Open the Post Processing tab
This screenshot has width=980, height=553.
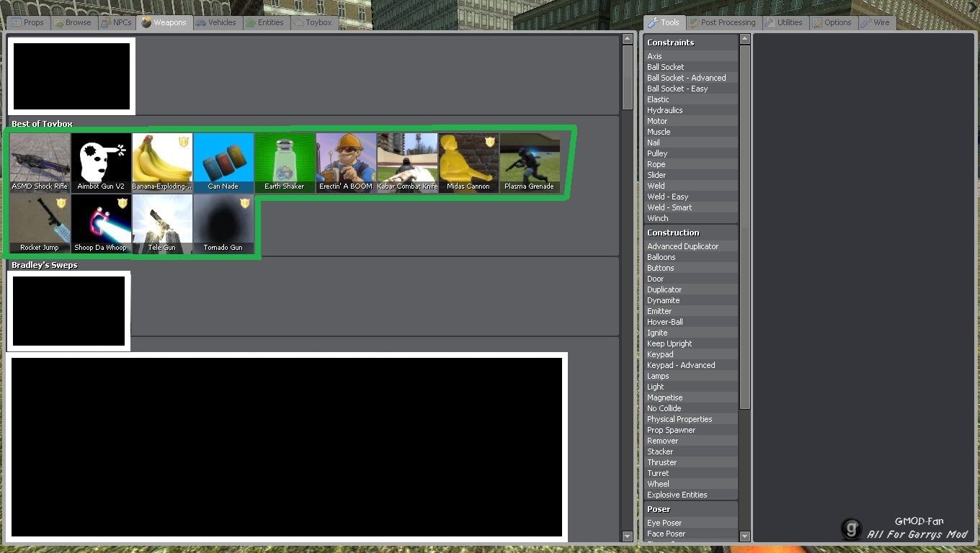click(x=723, y=22)
